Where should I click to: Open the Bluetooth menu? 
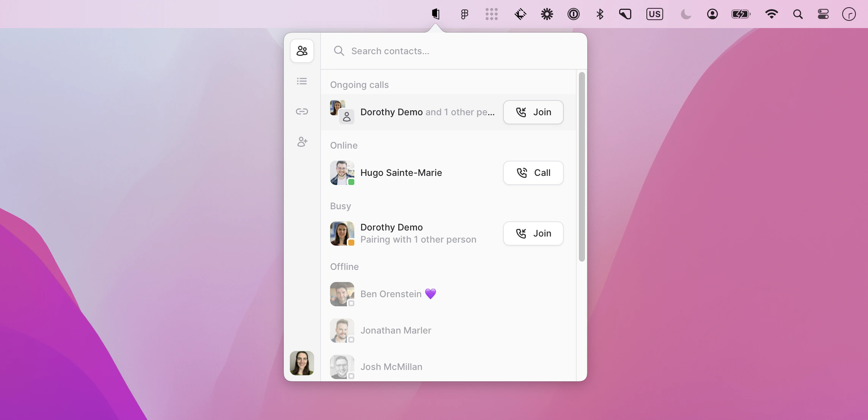[600, 14]
